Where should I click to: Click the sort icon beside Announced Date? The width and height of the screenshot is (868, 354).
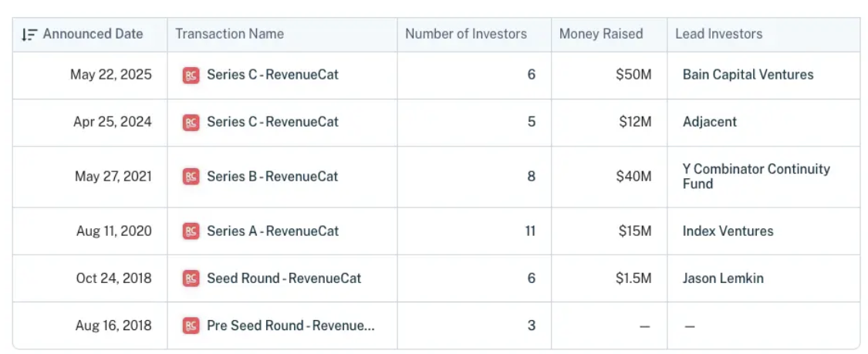click(x=29, y=34)
